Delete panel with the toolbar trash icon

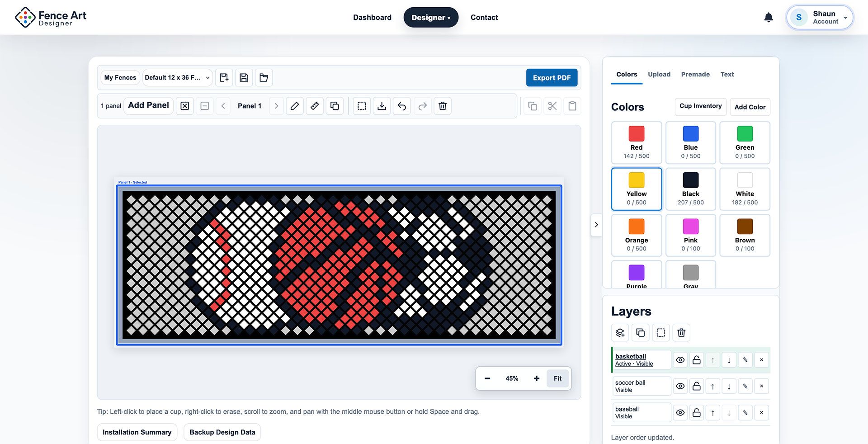[443, 106]
